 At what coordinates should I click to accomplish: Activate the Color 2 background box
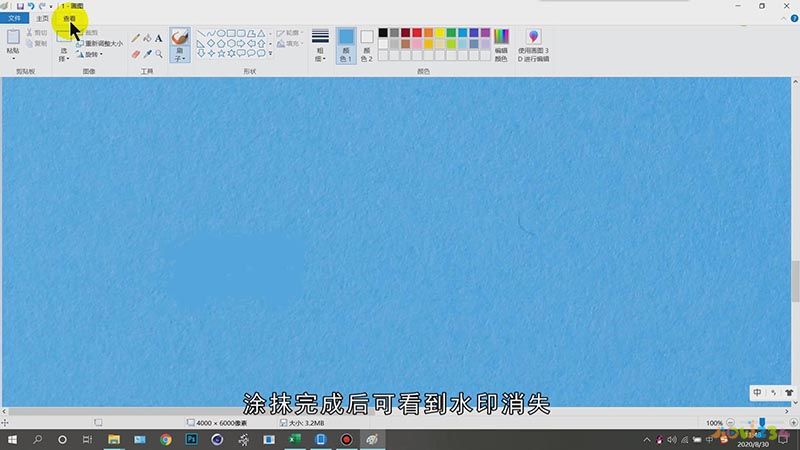[x=366, y=45]
